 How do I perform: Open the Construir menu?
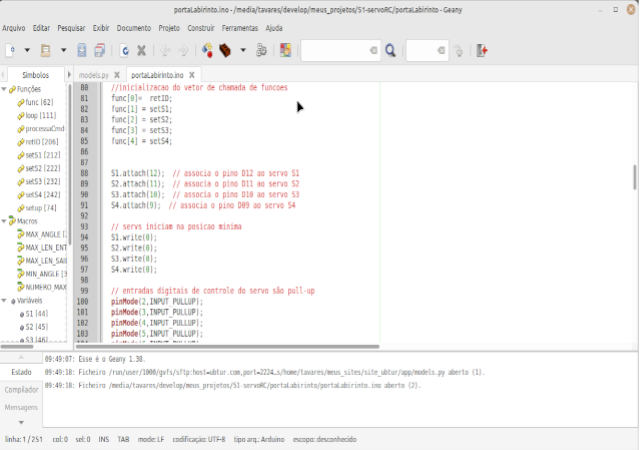201,28
